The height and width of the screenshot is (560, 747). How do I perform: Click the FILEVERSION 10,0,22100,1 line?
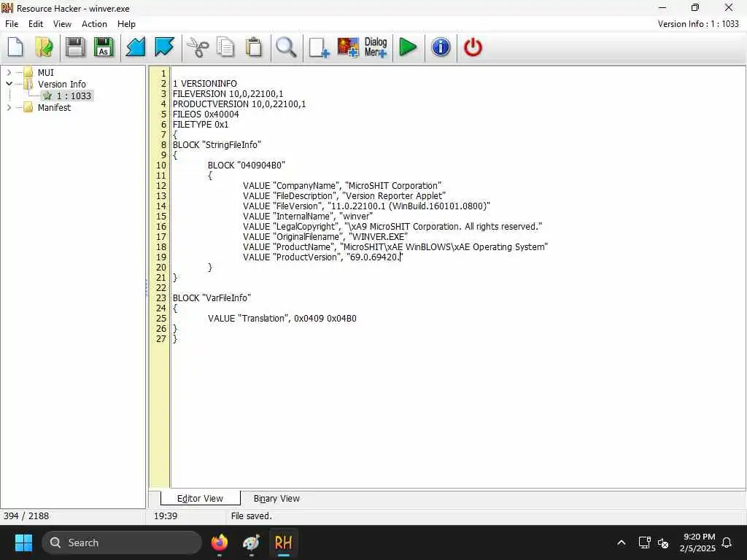(x=228, y=94)
